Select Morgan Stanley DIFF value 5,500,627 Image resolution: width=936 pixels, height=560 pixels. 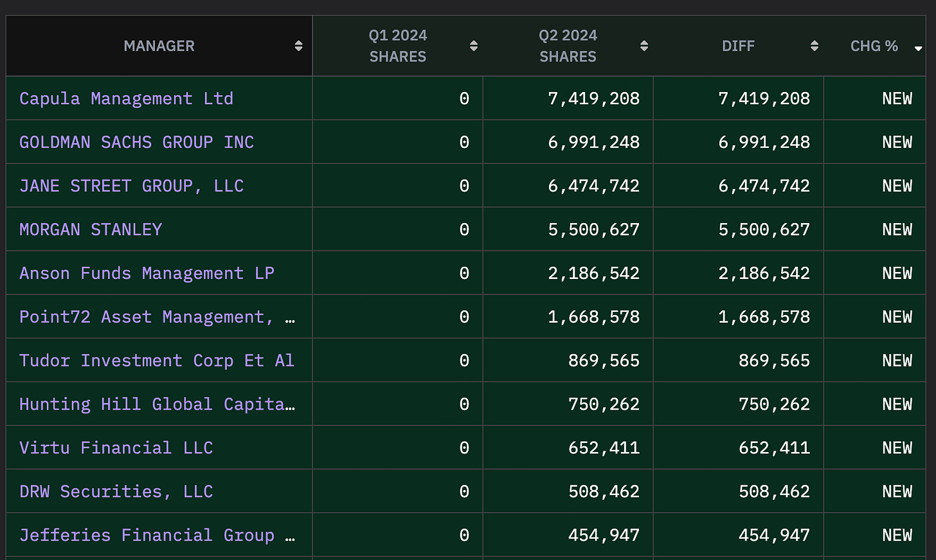764,230
